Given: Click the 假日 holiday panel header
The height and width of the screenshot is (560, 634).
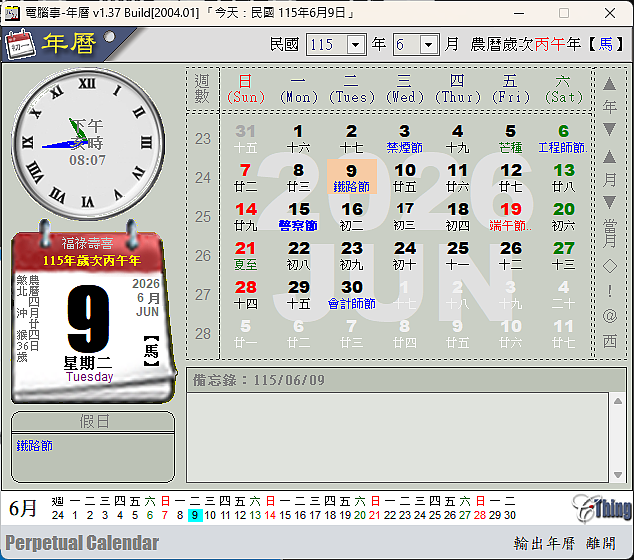Looking at the screenshot, I should coord(93,422).
